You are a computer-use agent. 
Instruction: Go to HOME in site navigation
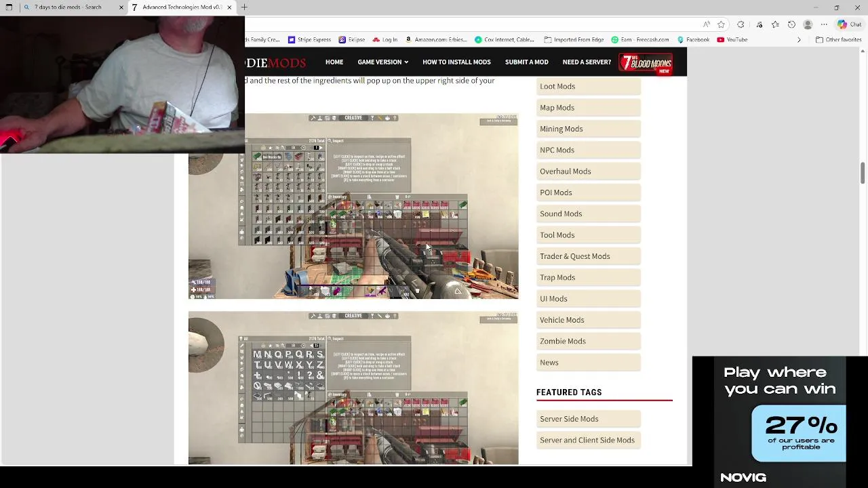click(334, 62)
